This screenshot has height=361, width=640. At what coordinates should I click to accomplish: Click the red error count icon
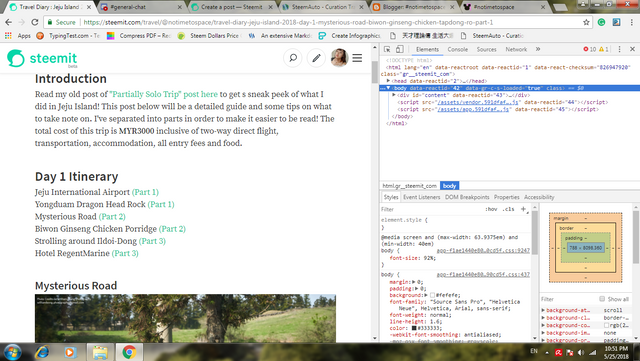tap(586, 49)
